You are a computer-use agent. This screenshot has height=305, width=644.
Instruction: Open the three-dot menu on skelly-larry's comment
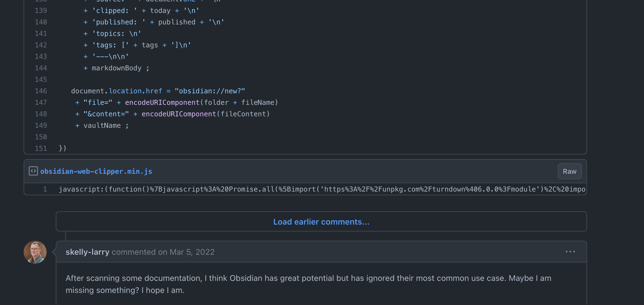tap(570, 252)
